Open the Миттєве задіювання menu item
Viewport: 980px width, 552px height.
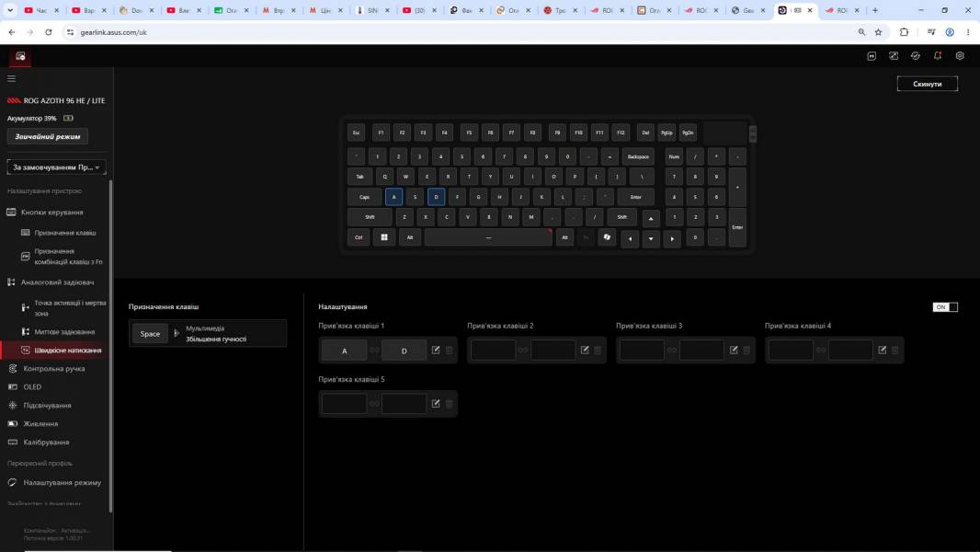[x=64, y=332]
